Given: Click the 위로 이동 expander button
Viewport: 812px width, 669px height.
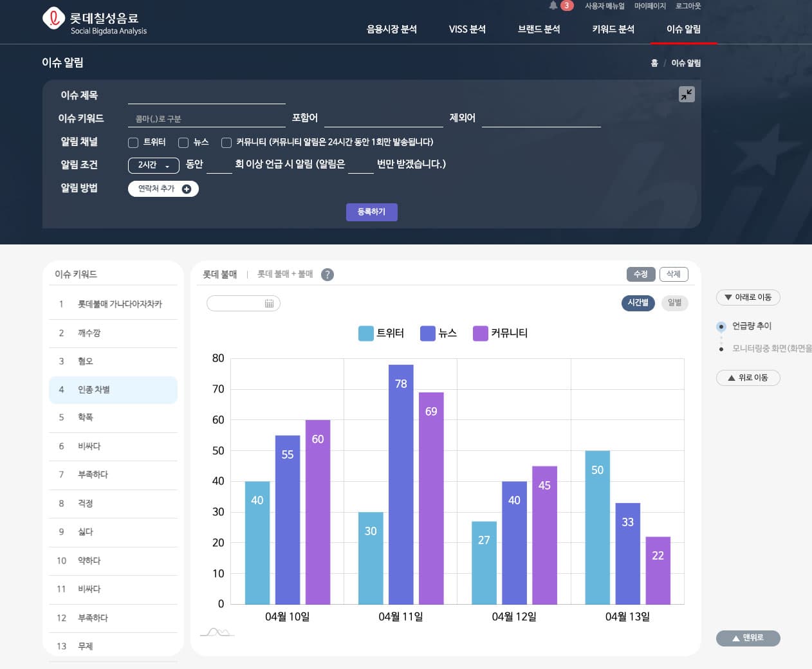Looking at the screenshot, I should click(748, 378).
